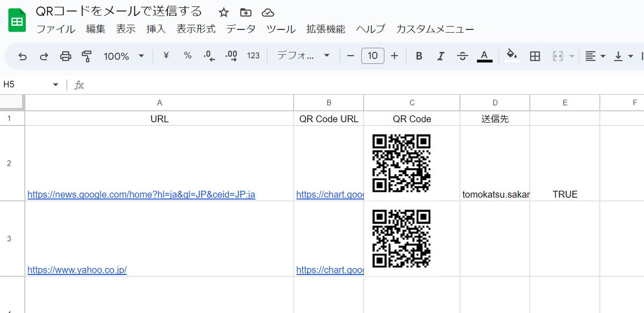This screenshot has width=644, height=313.
Task: Open the font family dropdown
Action: point(303,56)
